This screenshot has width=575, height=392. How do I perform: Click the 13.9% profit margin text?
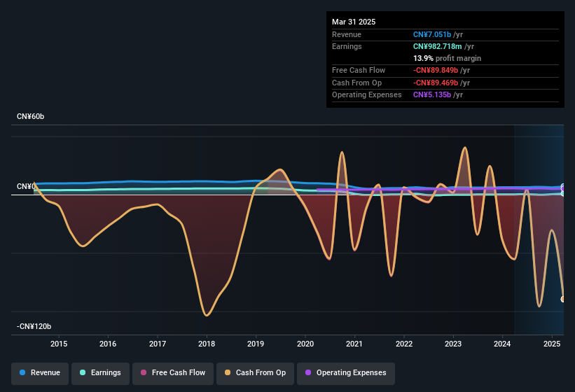[447, 58]
